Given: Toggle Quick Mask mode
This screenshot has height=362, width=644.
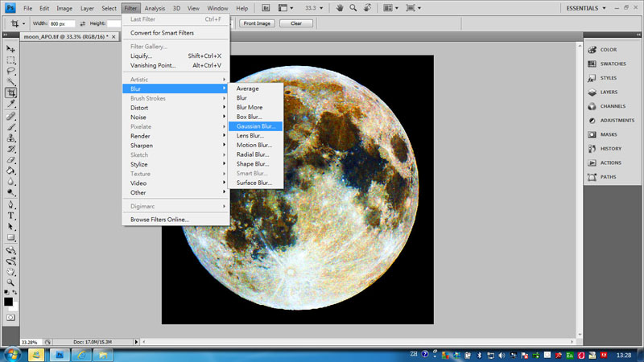Looking at the screenshot, I should (11, 318).
